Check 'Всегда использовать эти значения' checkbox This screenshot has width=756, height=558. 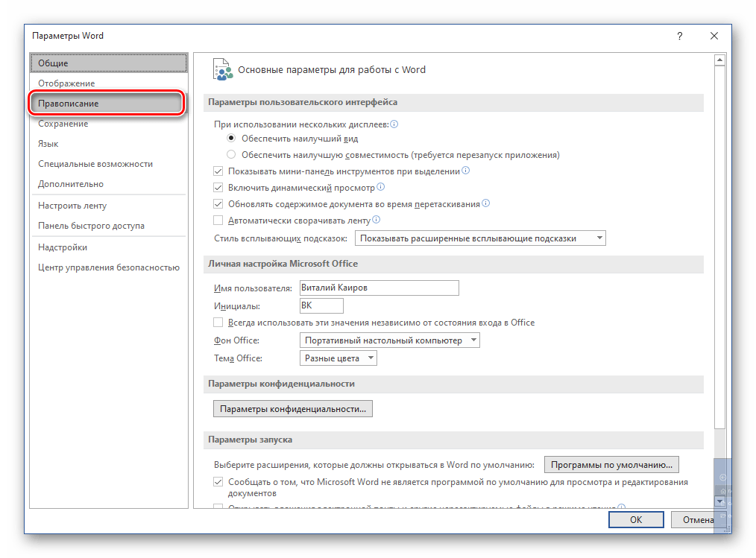tap(218, 323)
